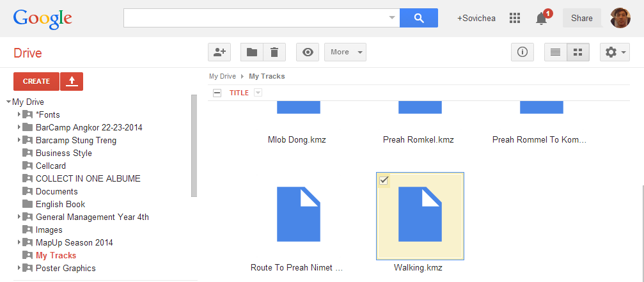
Task: Select Walking.kmz file name
Action: click(x=418, y=268)
